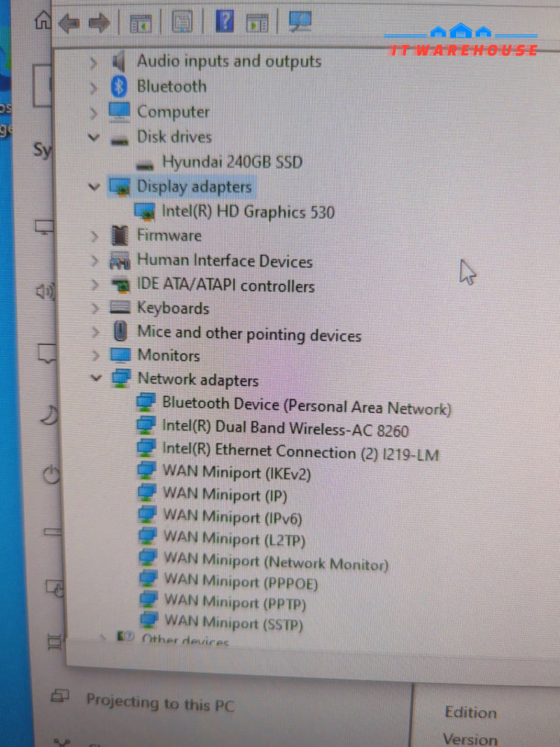
Task: Click the blue Help question mark icon
Action: click(x=225, y=21)
